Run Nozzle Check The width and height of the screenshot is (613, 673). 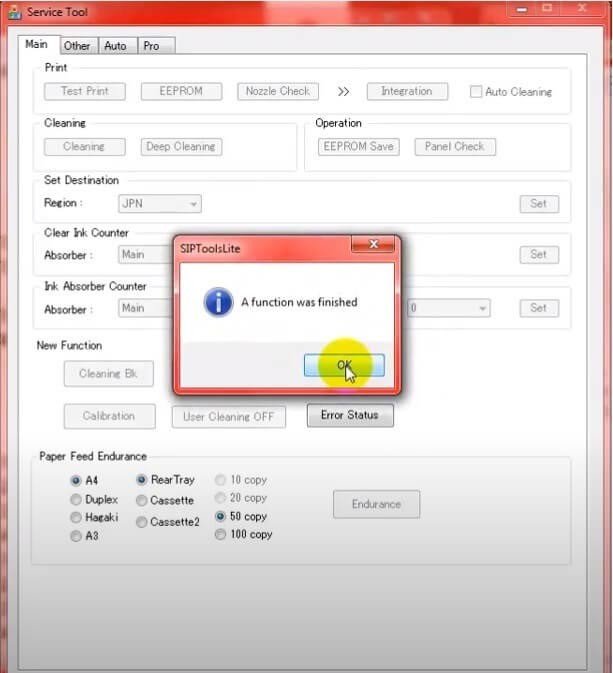(278, 91)
